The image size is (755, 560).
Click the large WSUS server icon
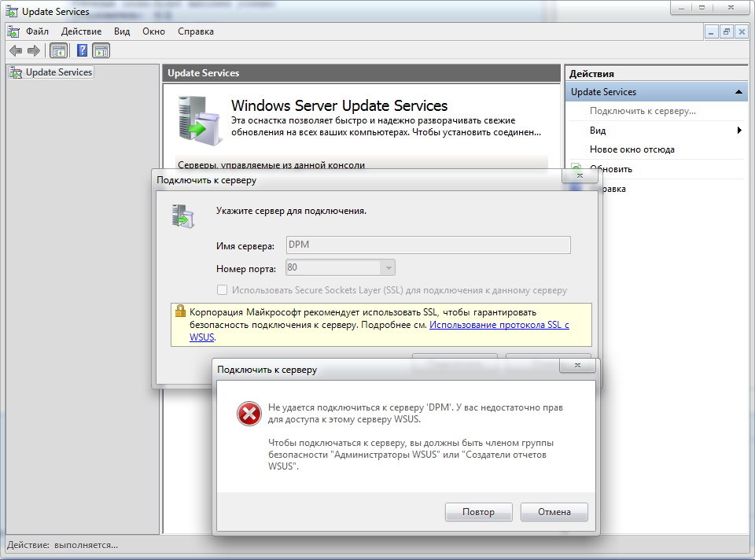click(199, 120)
